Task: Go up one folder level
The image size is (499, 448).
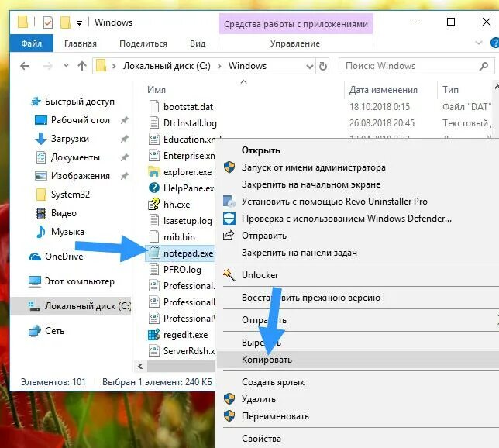Action: (x=82, y=66)
